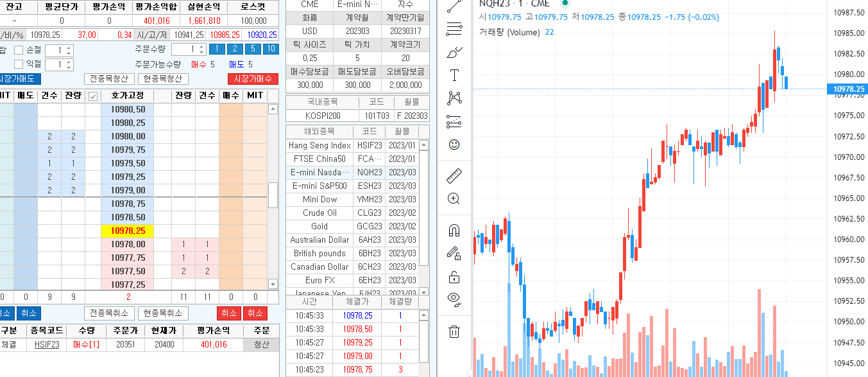
Task: Lock all drawing tools
Action: click(x=454, y=277)
